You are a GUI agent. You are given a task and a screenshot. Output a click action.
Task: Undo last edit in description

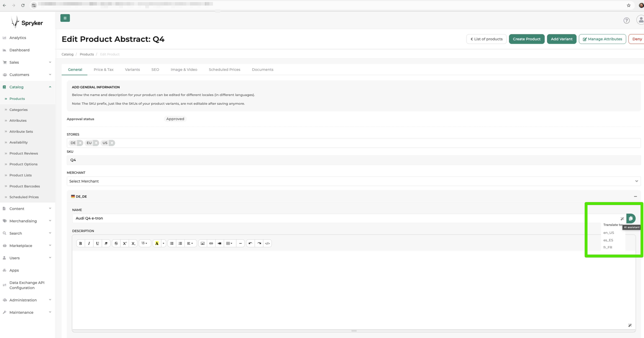point(251,243)
